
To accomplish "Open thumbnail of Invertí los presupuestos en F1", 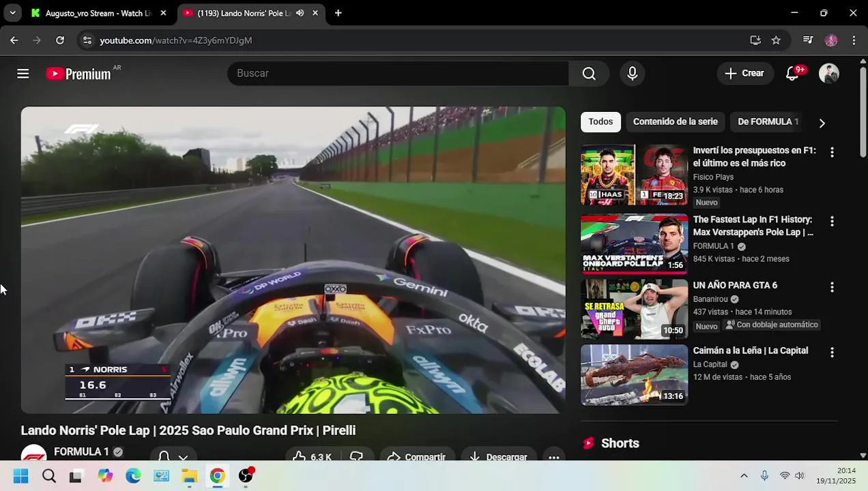I will 634,175.
